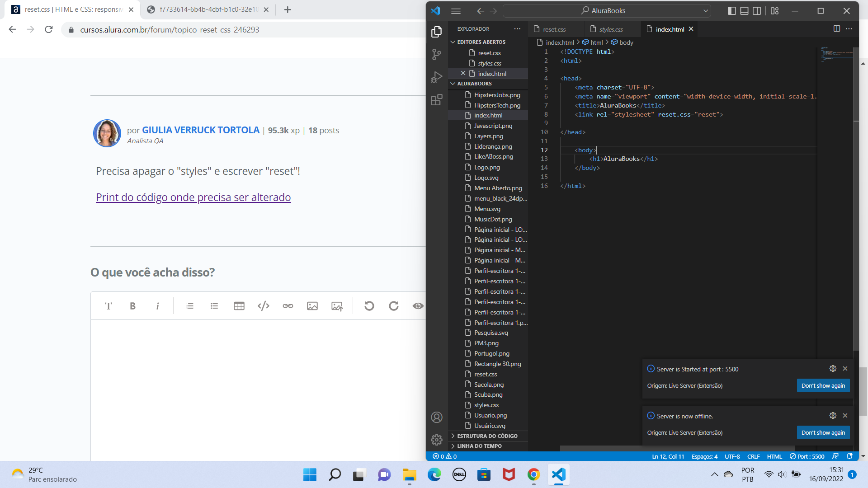Insert code block in forum editor

[x=263, y=306]
